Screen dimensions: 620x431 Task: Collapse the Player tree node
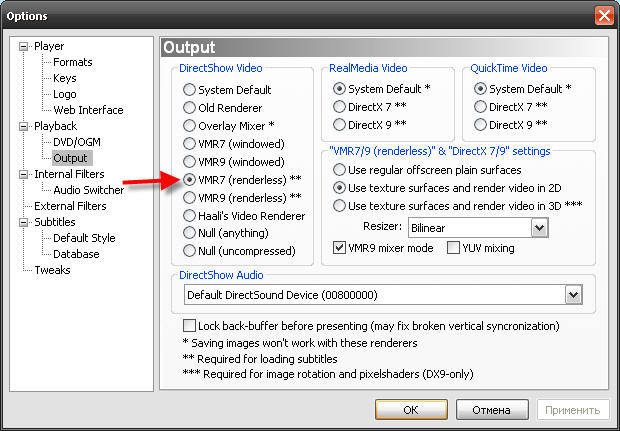point(26,46)
